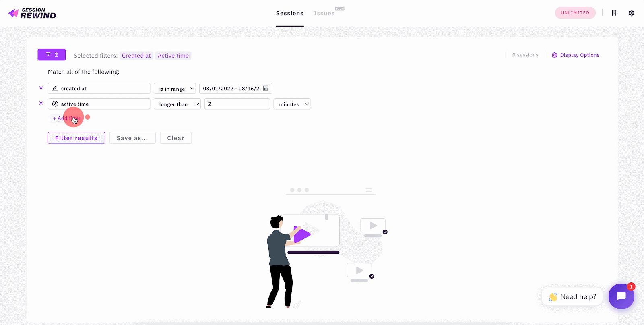Click the UNLIMITED plan badge
Screen dimensions: 644x325
[575, 13]
